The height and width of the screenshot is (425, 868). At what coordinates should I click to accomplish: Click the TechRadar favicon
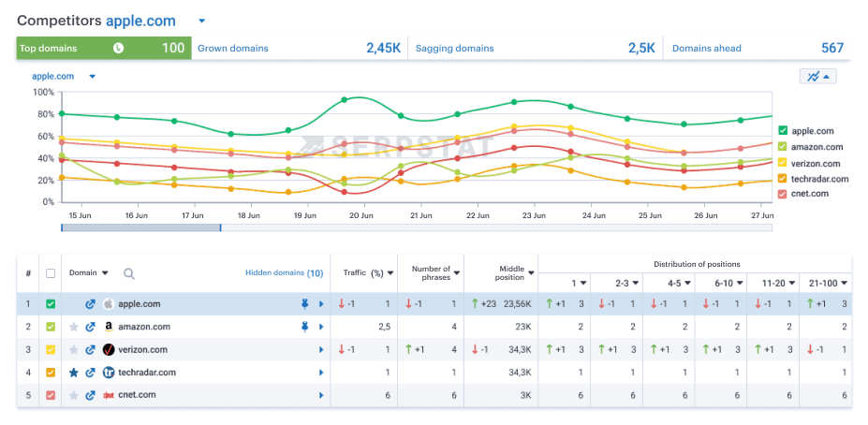click(109, 373)
